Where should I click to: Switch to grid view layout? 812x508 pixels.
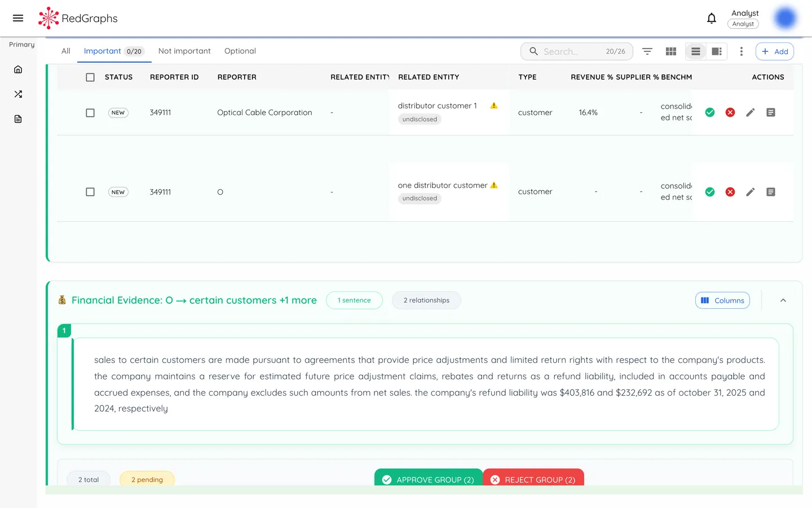tap(670, 51)
